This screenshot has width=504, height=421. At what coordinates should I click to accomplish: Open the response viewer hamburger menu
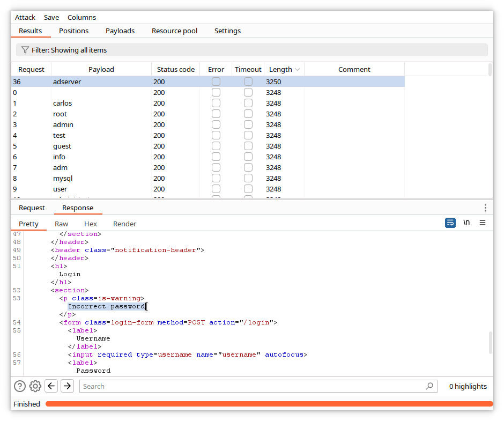(483, 223)
